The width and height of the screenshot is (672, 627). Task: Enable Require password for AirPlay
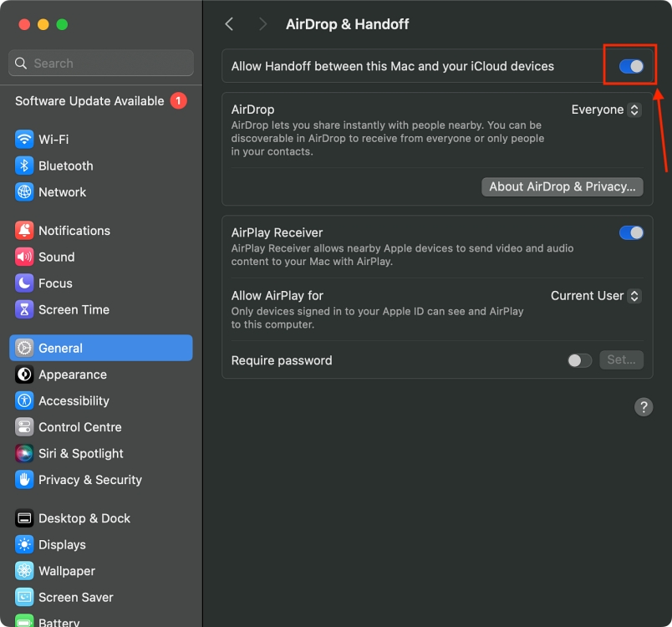(x=579, y=360)
